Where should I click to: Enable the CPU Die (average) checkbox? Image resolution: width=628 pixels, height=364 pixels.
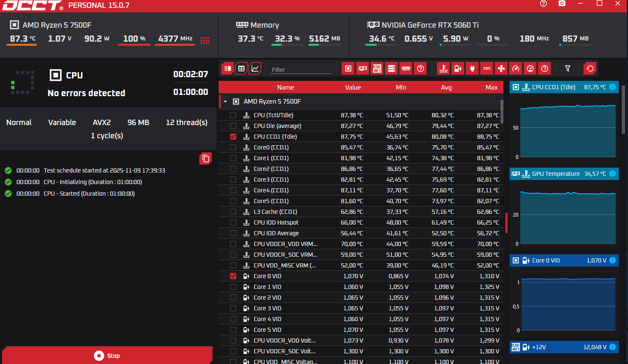pos(233,126)
